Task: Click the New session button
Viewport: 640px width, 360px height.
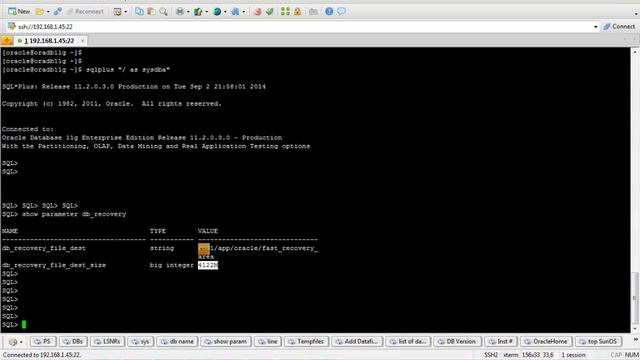Action: pos(19,11)
